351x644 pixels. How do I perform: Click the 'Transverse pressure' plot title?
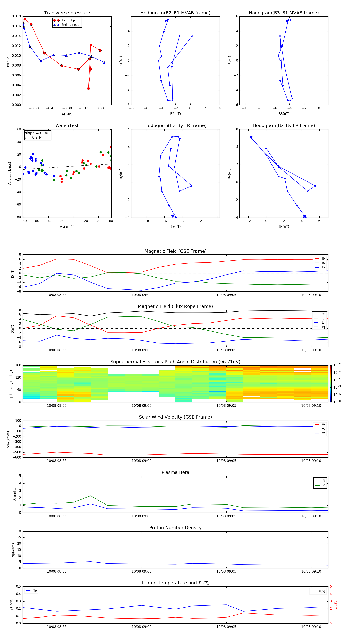click(67, 13)
